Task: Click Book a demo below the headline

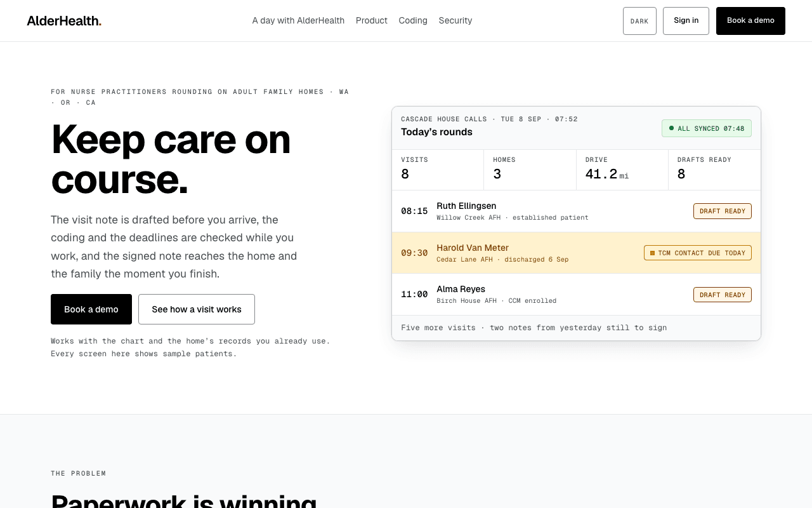Action: click(91, 309)
